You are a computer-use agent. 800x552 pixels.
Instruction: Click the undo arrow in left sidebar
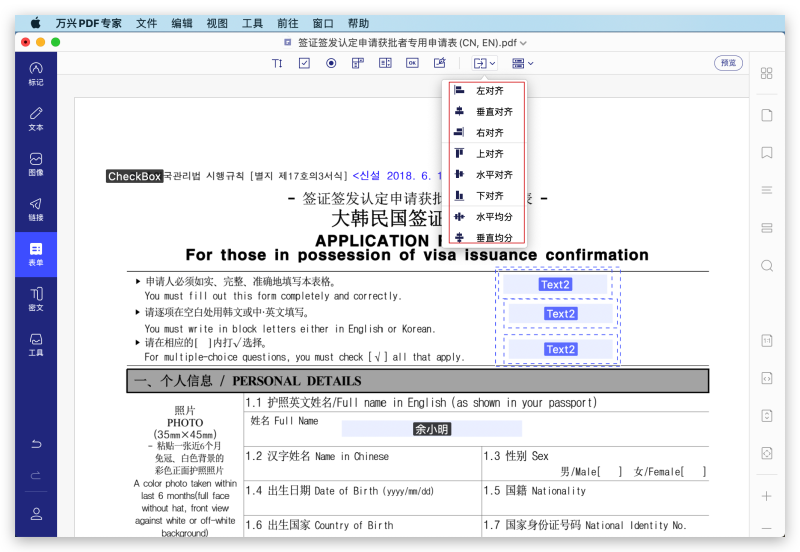click(36, 444)
